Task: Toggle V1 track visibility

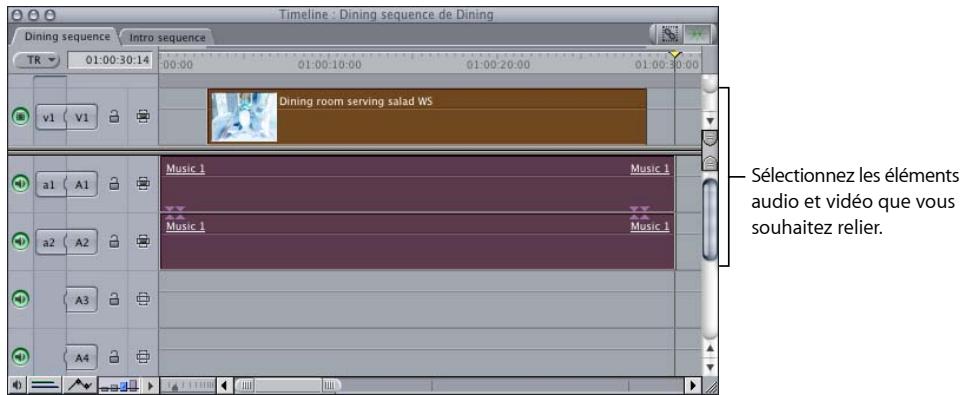Action: point(20,117)
